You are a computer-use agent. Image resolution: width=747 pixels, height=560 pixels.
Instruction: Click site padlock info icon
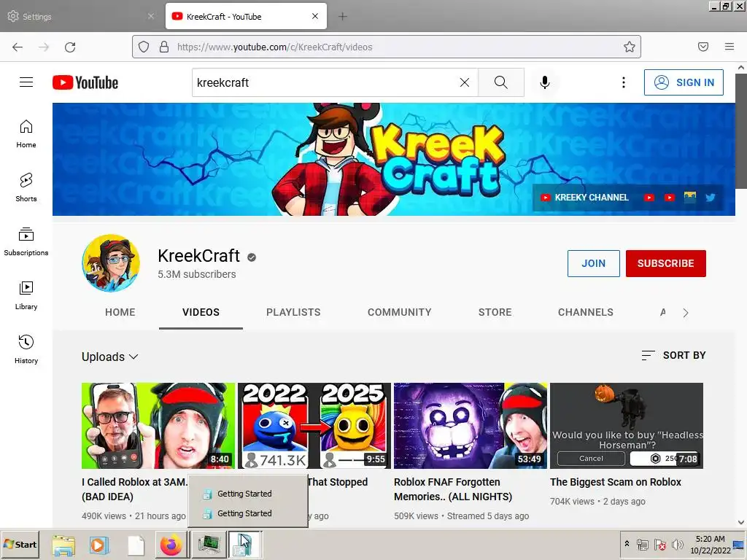coord(164,47)
